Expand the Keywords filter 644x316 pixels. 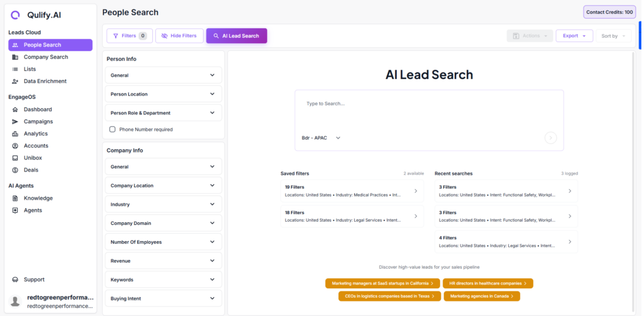click(x=164, y=280)
